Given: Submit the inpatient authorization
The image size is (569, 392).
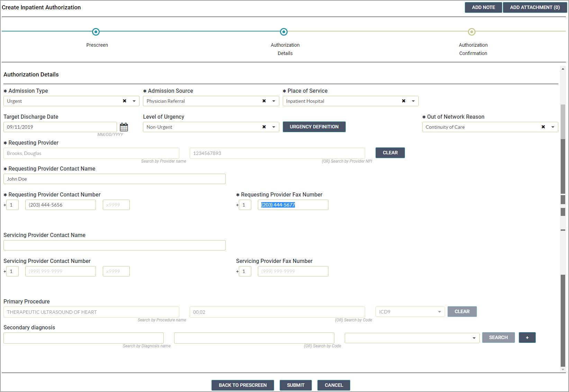Looking at the screenshot, I should coord(296,385).
